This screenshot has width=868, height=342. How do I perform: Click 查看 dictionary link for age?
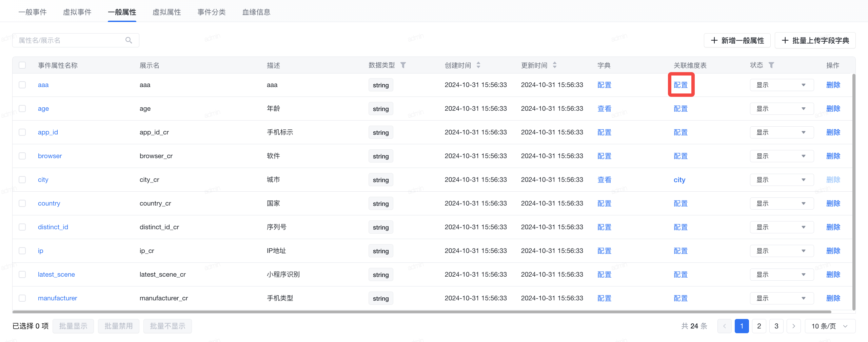click(x=605, y=109)
